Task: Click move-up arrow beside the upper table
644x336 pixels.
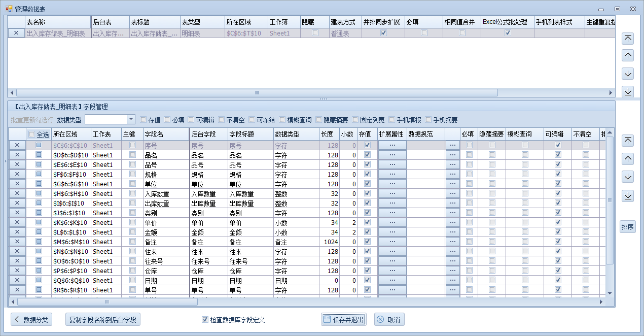Action: pyautogui.click(x=628, y=56)
